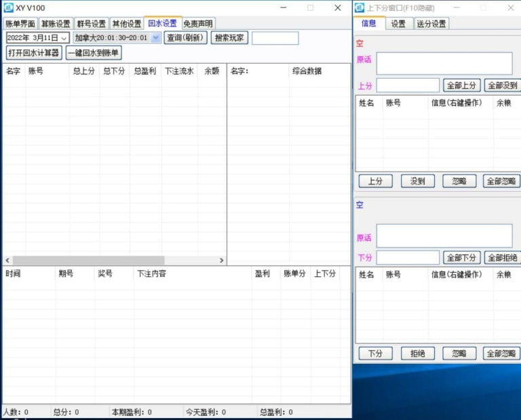Click the horizontal scrollbar right arrow
Image resolution: width=521 pixels, height=420 pixels.
click(221, 261)
